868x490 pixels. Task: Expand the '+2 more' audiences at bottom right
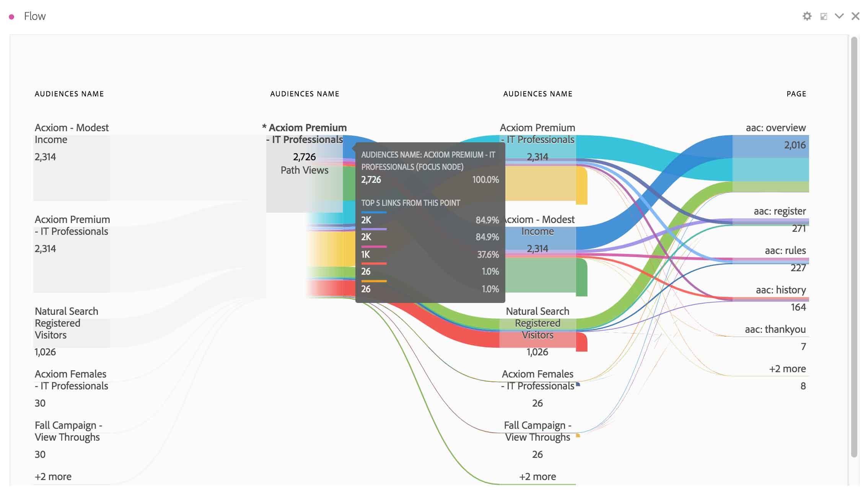[787, 368]
